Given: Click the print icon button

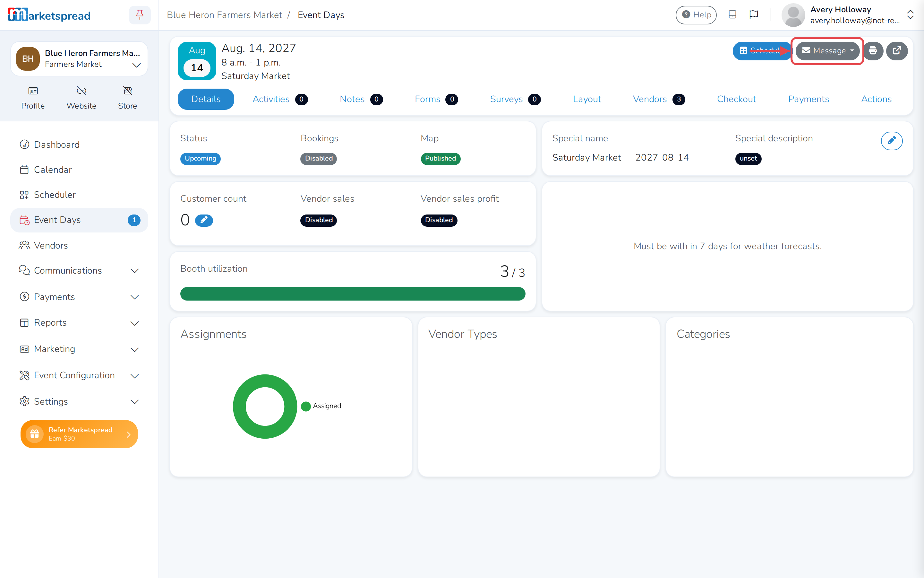Looking at the screenshot, I should [x=873, y=51].
